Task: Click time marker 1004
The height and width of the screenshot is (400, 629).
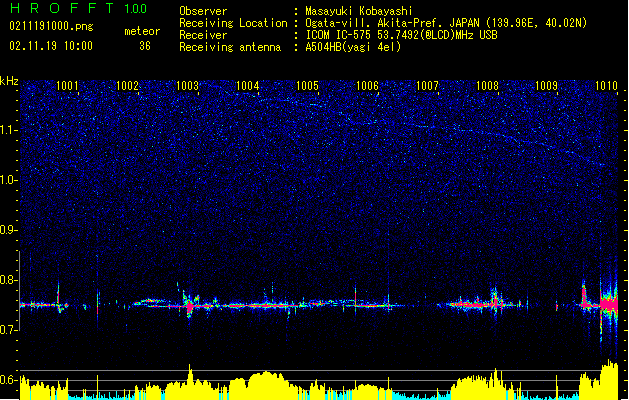Action: pyautogui.click(x=248, y=86)
